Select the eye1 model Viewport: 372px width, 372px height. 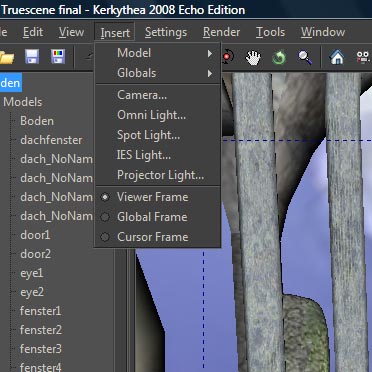(32, 273)
